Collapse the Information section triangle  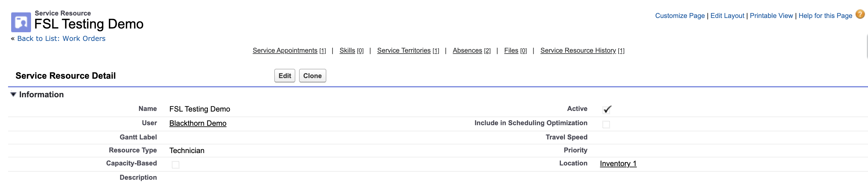click(x=13, y=94)
